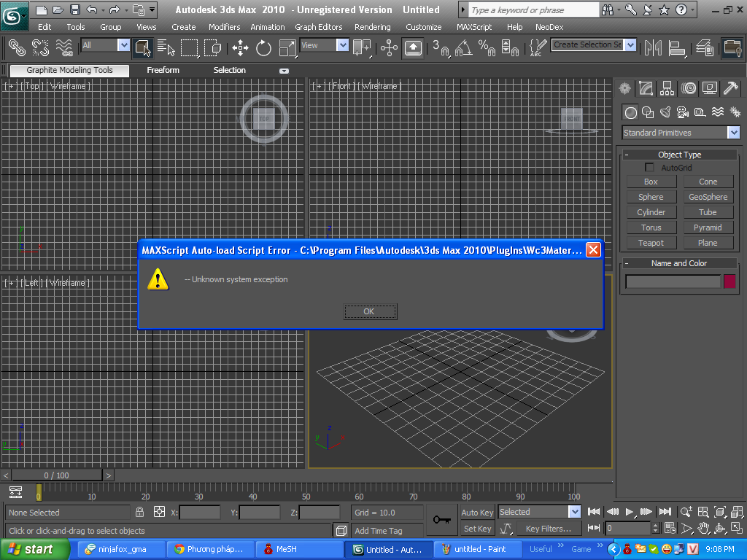Click the Align tool icon
The height and width of the screenshot is (560, 747).
(x=676, y=47)
